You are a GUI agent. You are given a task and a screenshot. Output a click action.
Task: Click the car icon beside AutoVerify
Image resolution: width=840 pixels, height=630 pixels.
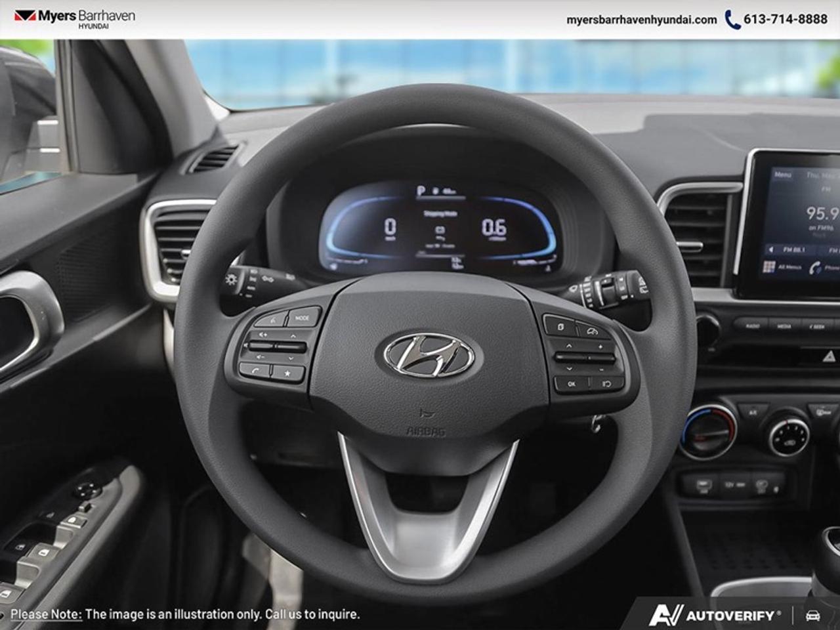(x=812, y=616)
